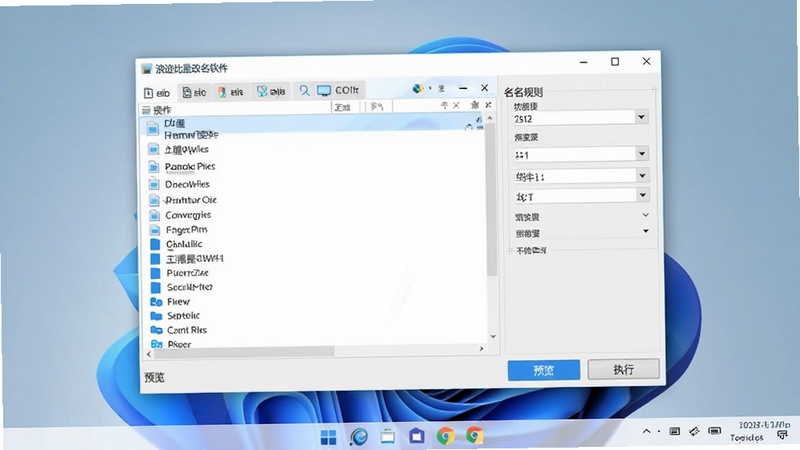Click the folder icon beside Septolic
Viewport: 800px width, 450px height.
(x=156, y=315)
